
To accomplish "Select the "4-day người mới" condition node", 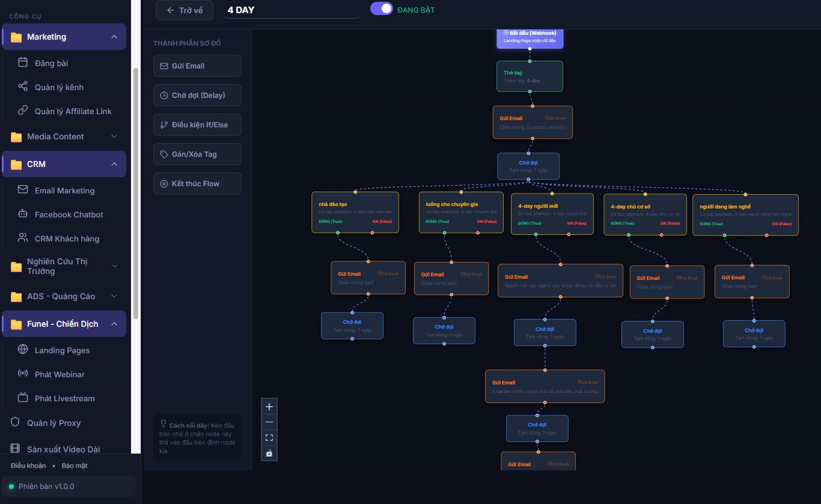I will (x=552, y=214).
